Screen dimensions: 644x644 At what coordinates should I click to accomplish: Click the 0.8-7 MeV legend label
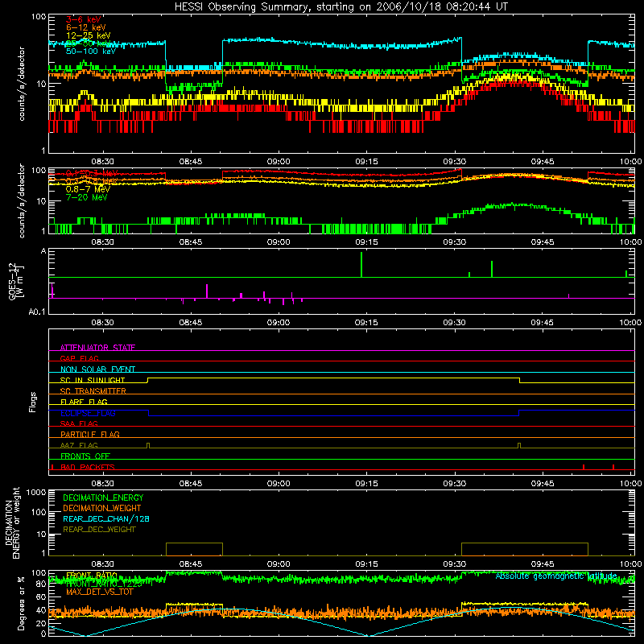coord(88,189)
